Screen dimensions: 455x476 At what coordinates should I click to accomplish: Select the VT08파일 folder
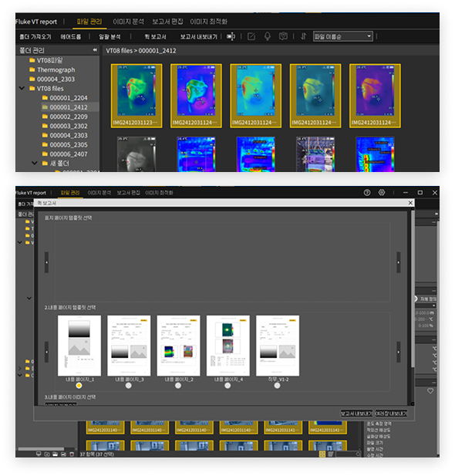click(46, 60)
